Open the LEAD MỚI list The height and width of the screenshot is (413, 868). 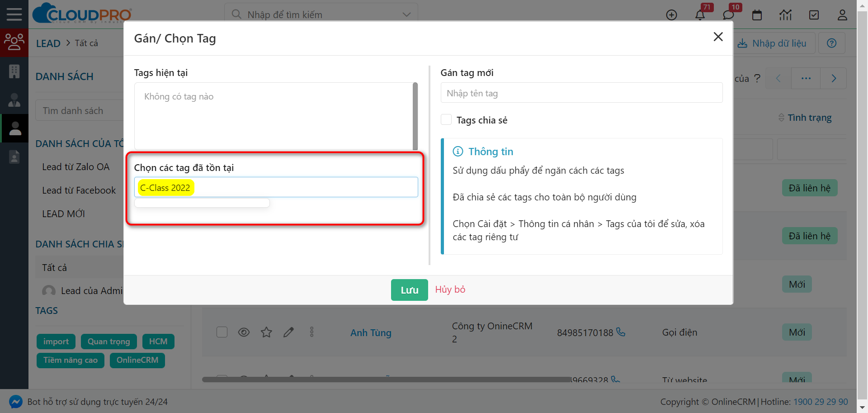click(63, 214)
